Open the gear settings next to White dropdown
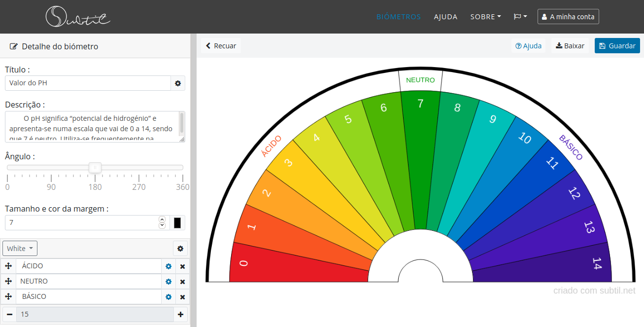This screenshot has height=327, width=644. click(180, 249)
